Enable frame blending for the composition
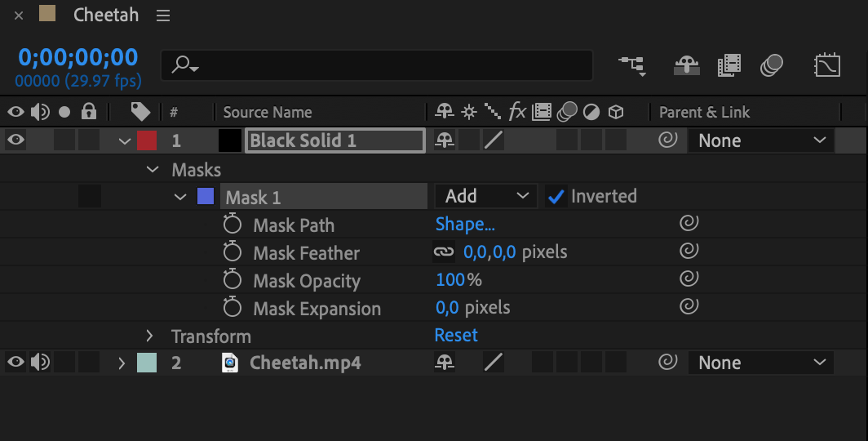Screen dimensions: 868x441 728,65
